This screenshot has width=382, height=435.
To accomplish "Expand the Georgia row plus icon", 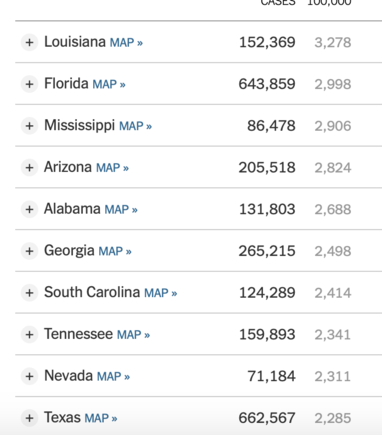I will tap(29, 251).
